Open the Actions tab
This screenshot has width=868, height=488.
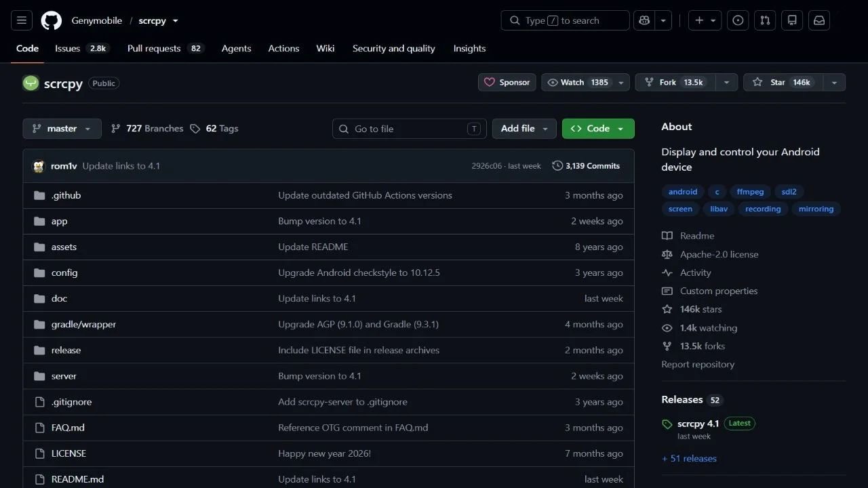283,49
